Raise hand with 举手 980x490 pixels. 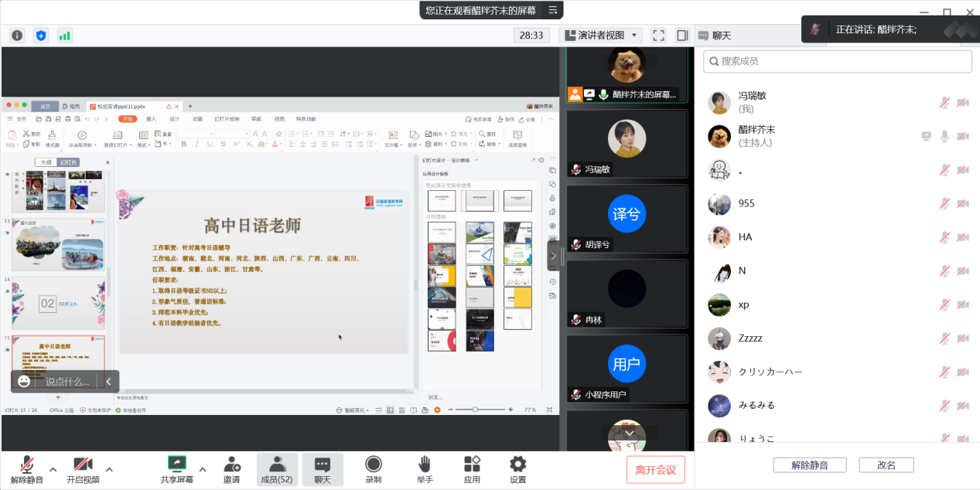[x=424, y=469]
